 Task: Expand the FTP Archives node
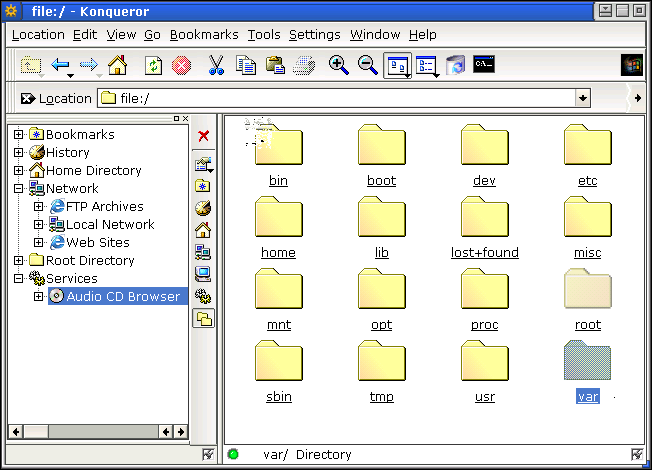pos(38,206)
